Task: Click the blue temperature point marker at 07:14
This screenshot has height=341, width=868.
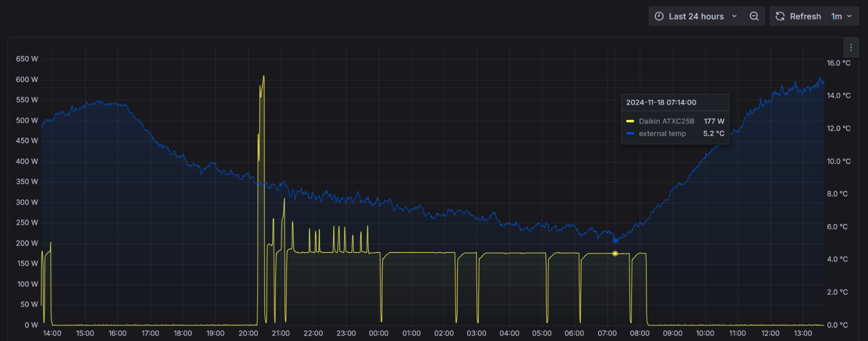Action: point(615,240)
